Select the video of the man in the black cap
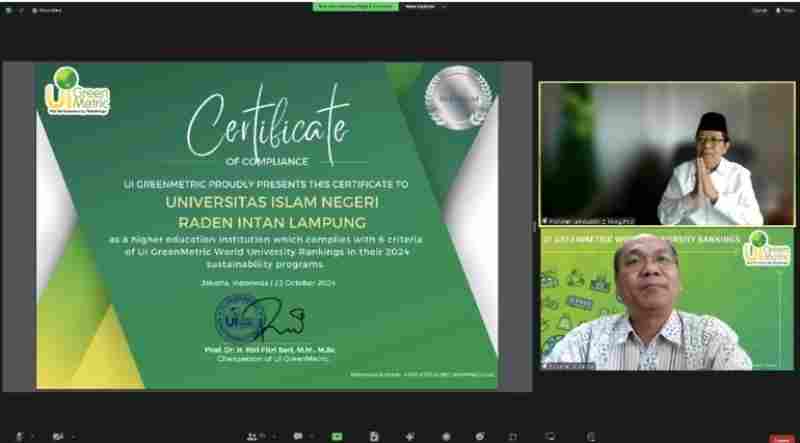 [x=667, y=153]
